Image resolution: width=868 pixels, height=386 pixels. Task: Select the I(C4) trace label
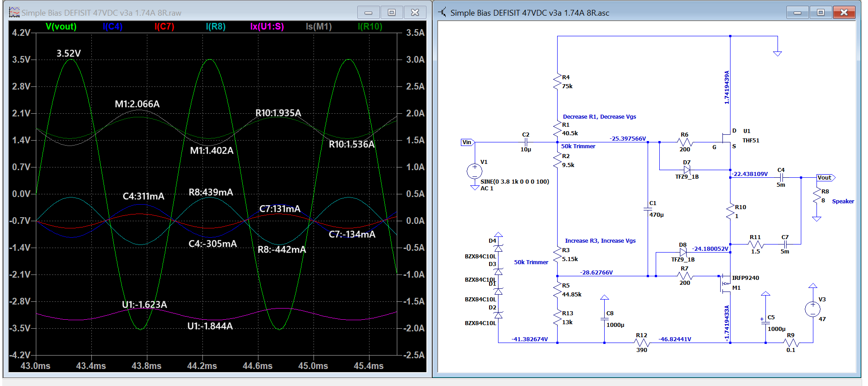112,26
